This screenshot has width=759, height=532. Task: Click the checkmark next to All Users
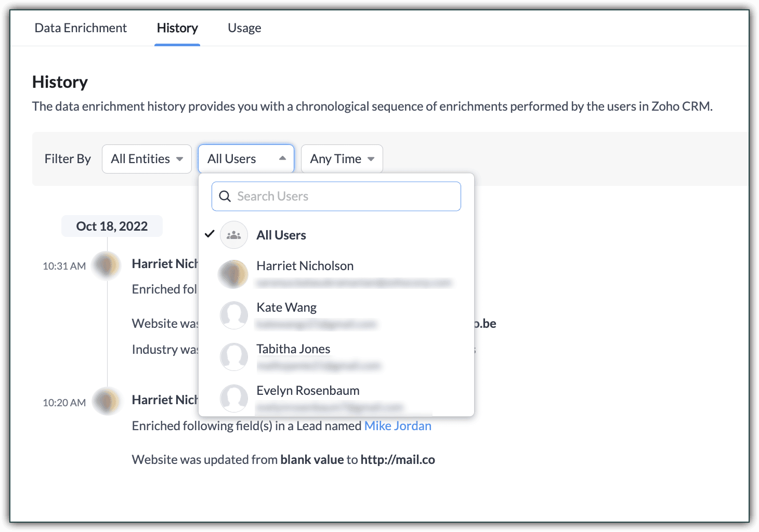(210, 234)
